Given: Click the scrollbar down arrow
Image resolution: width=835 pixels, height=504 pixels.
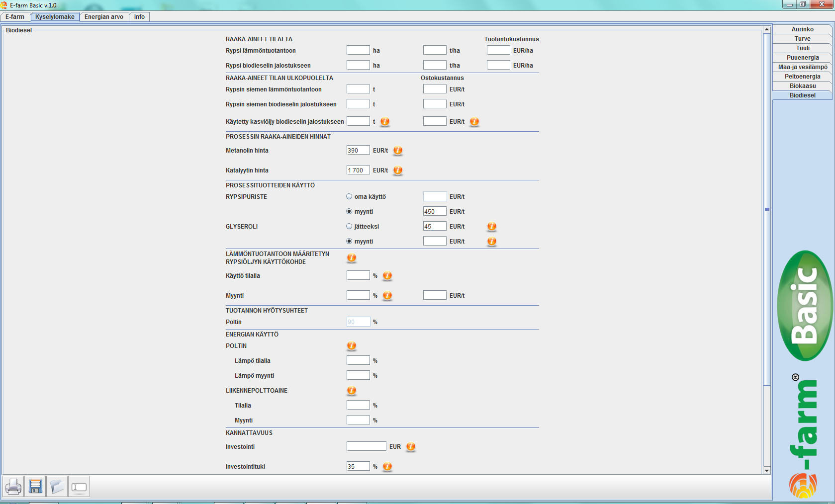Looking at the screenshot, I should pos(767,470).
